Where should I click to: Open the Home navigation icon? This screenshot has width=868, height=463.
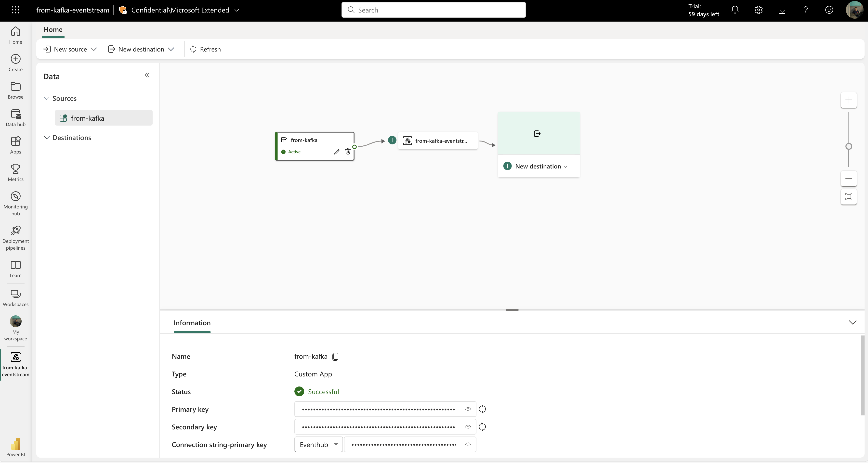(15, 35)
